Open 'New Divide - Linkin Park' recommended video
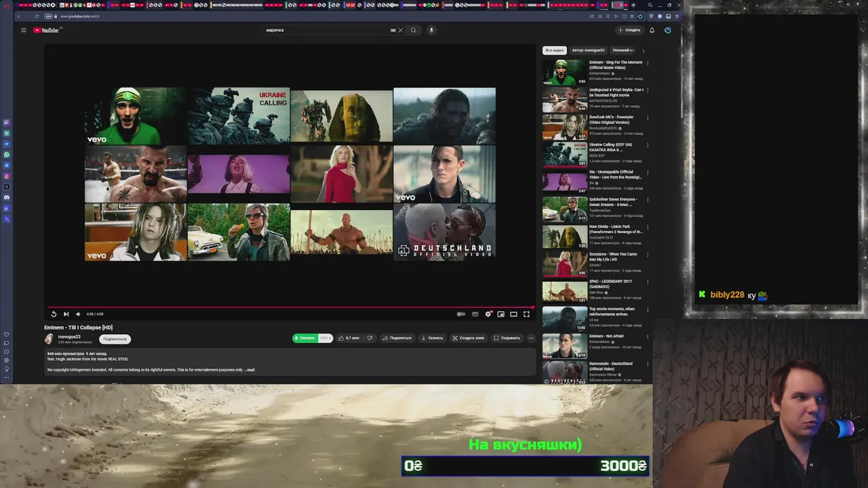 (x=593, y=236)
